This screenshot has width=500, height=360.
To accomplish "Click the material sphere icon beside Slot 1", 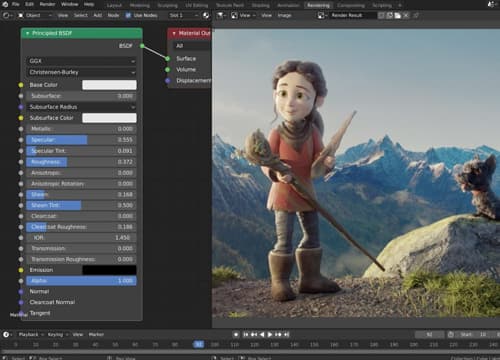I will (206, 15).
